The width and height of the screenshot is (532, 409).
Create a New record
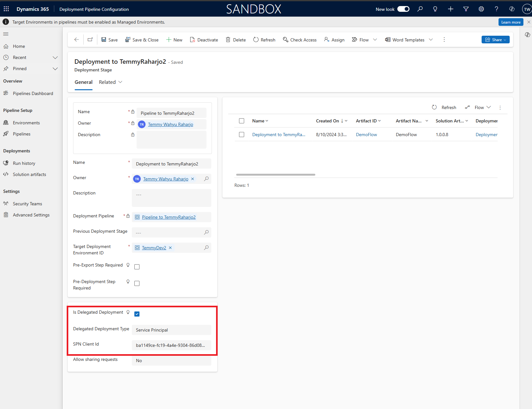(x=174, y=40)
